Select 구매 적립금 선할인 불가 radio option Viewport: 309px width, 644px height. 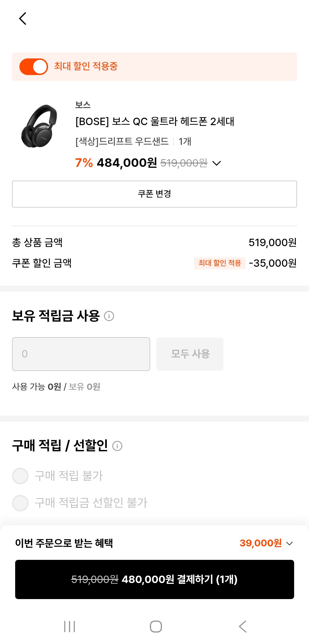pyautogui.click(x=20, y=503)
